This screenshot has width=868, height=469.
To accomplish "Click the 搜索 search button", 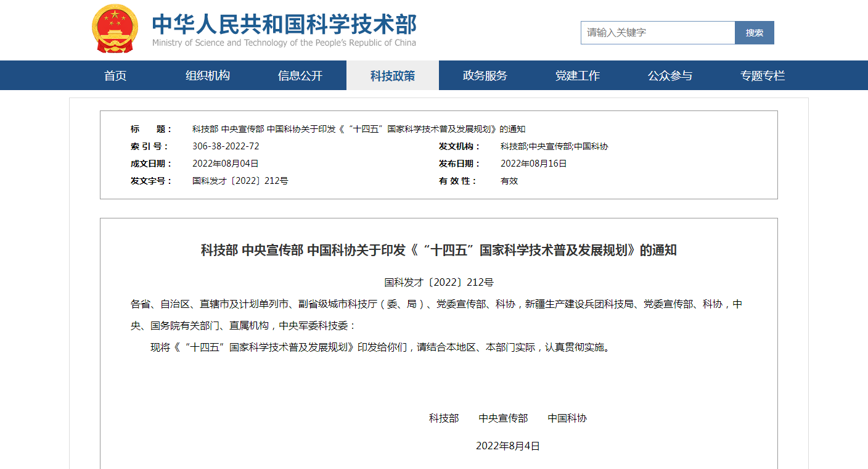I will (755, 33).
